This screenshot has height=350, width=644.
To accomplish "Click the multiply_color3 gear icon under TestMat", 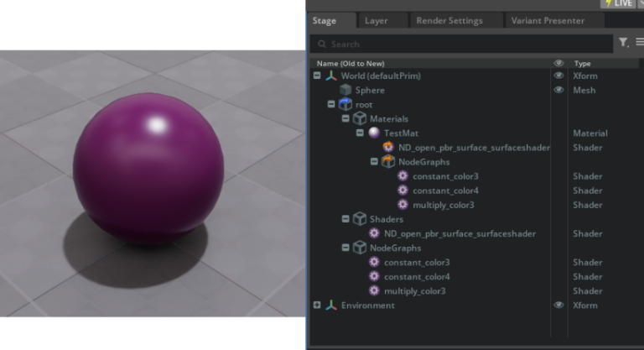I will point(402,205).
